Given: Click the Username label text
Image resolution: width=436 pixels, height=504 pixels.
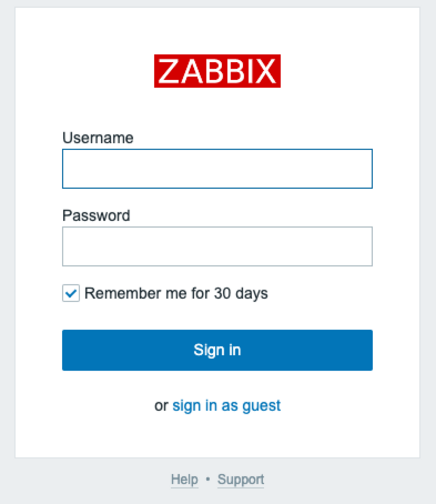Looking at the screenshot, I should tap(98, 138).
